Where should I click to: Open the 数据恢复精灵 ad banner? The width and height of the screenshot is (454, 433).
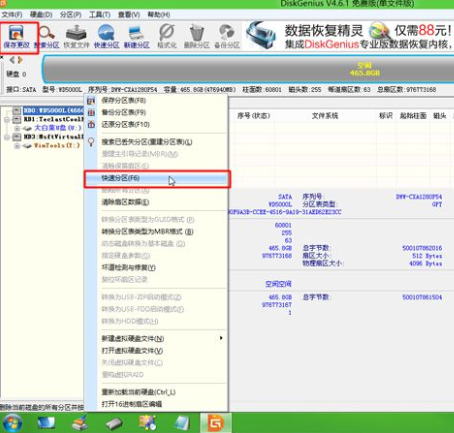pyautogui.click(x=348, y=36)
